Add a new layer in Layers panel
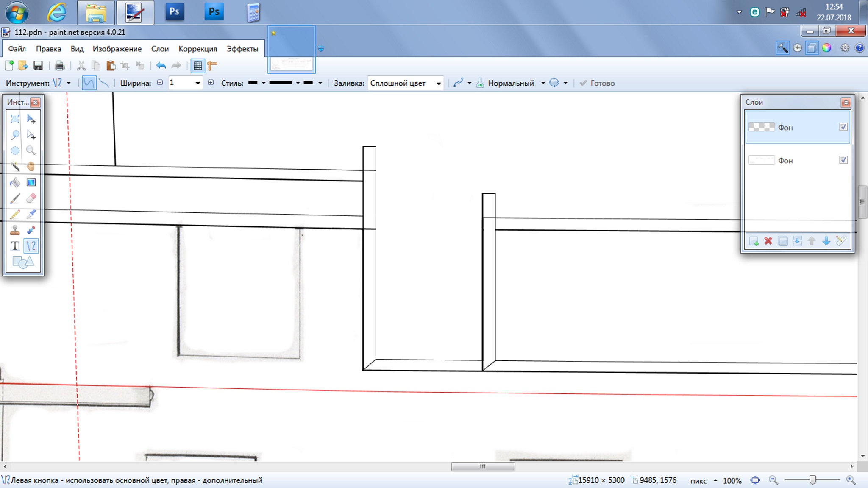Image resolution: width=868 pixels, height=488 pixels. click(x=754, y=241)
